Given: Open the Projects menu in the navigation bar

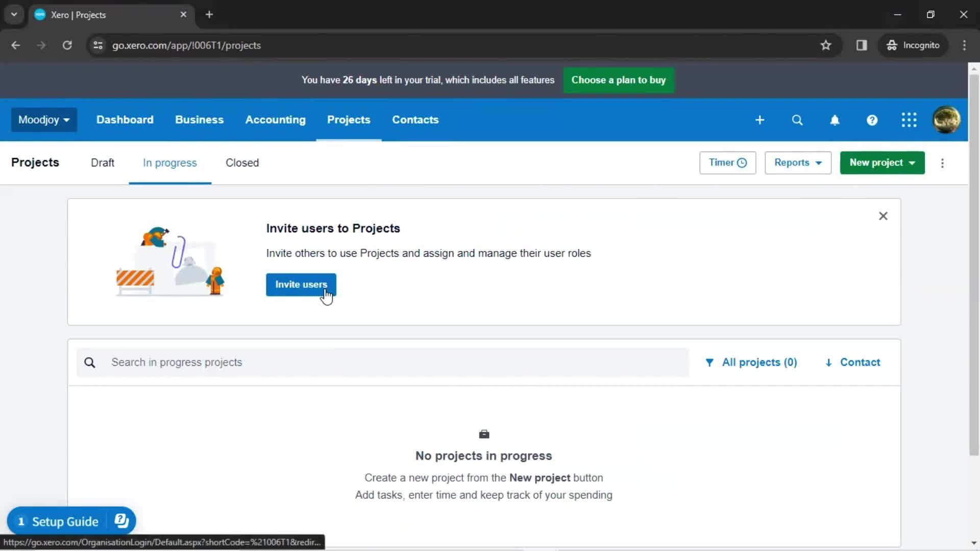Looking at the screenshot, I should 349,120.
